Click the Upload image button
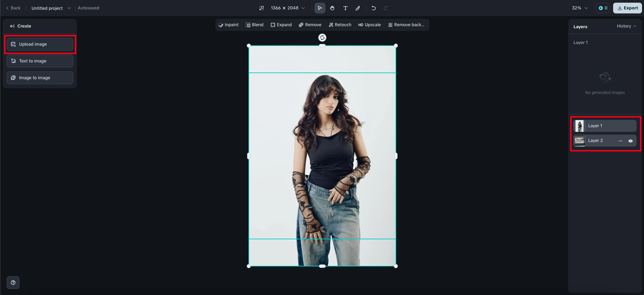This screenshot has width=644, height=295. coord(40,44)
